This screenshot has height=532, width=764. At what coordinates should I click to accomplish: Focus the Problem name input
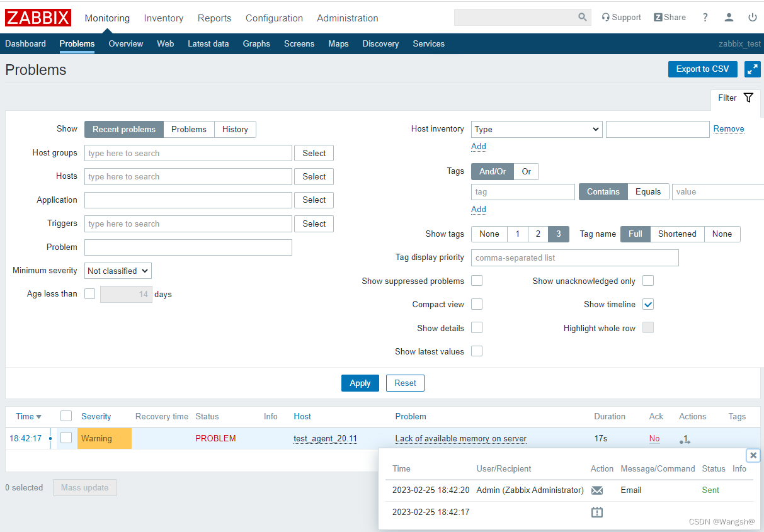(188, 247)
